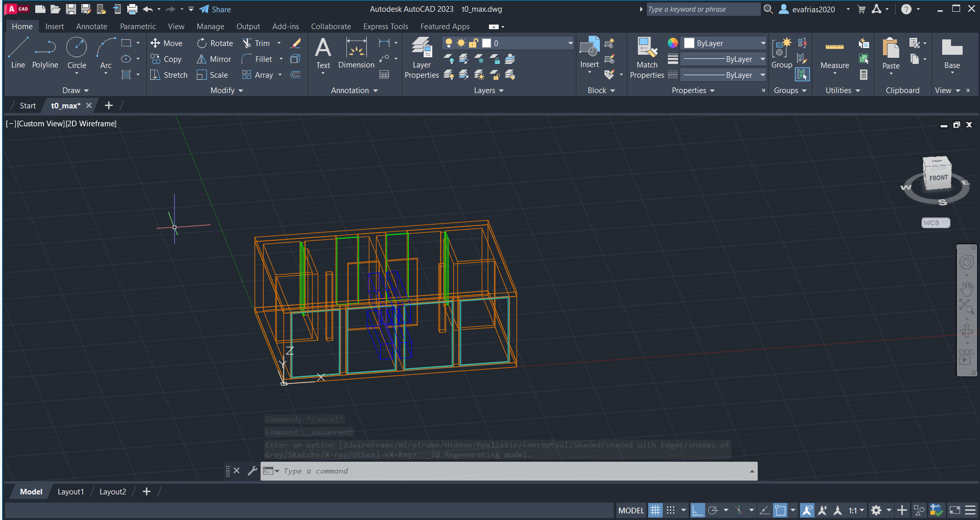Screen dimensions: 980x520
Task: Expand the Modify panel options
Action: tap(226, 91)
